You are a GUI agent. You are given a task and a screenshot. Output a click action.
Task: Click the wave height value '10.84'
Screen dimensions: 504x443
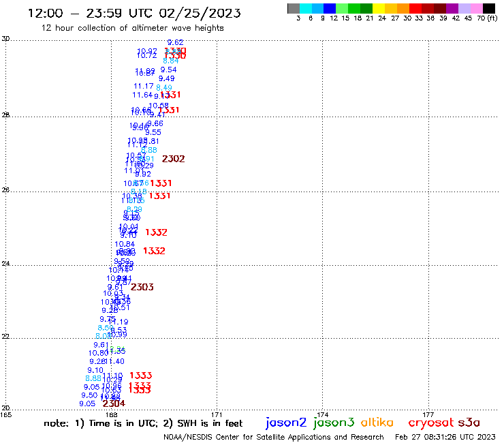tap(125, 244)
